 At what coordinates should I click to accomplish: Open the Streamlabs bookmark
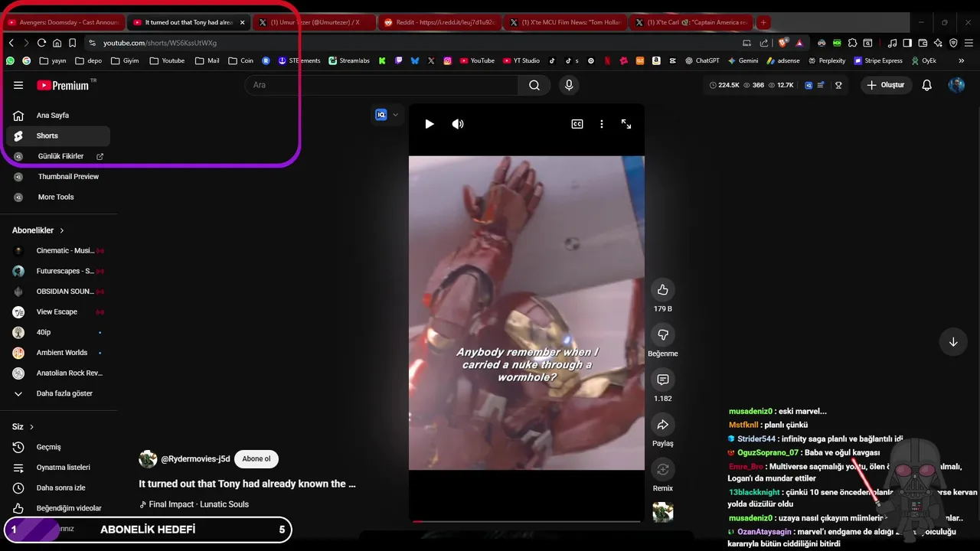348,60
